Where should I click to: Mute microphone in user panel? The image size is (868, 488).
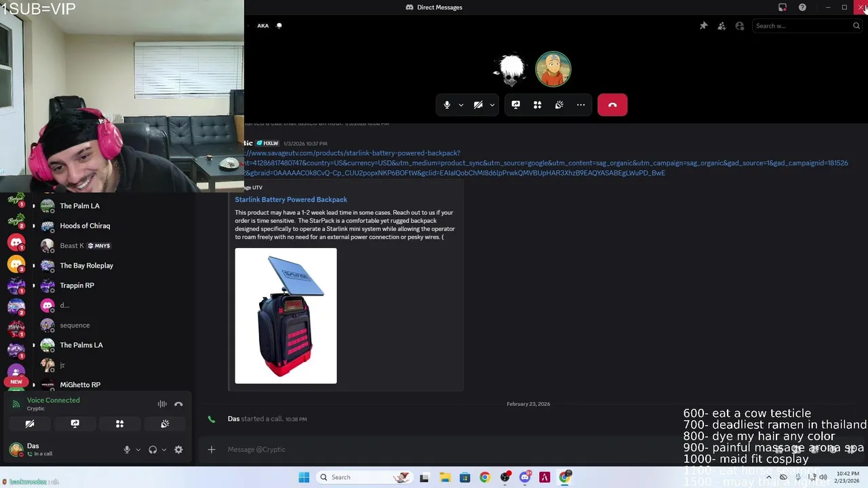click(127, 449)
